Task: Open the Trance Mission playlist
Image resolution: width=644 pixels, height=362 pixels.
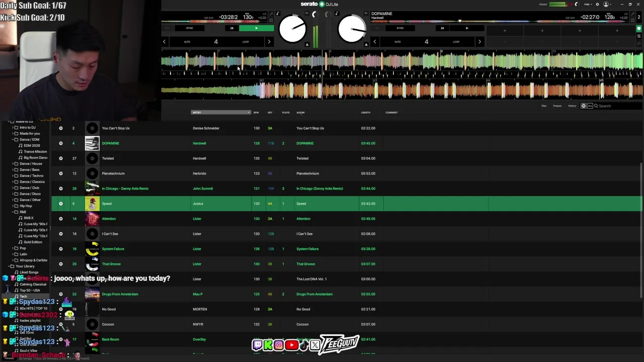Action: [x=33, y=152]
